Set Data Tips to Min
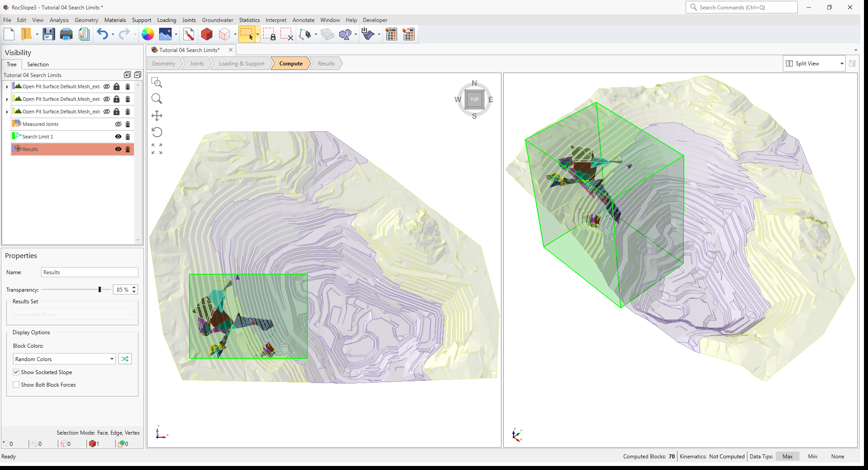This screenshot has width=868, height=470. [812, 457]
